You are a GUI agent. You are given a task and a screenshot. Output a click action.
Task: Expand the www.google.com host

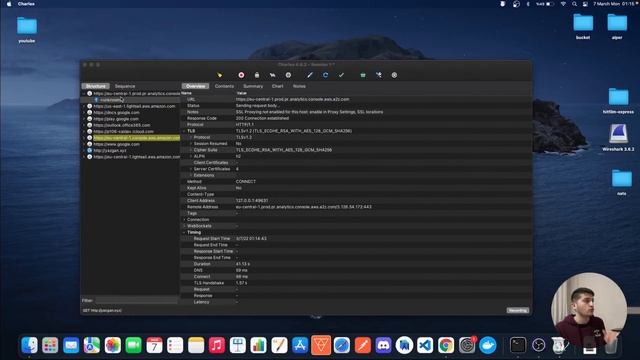[x=84, y=144]
